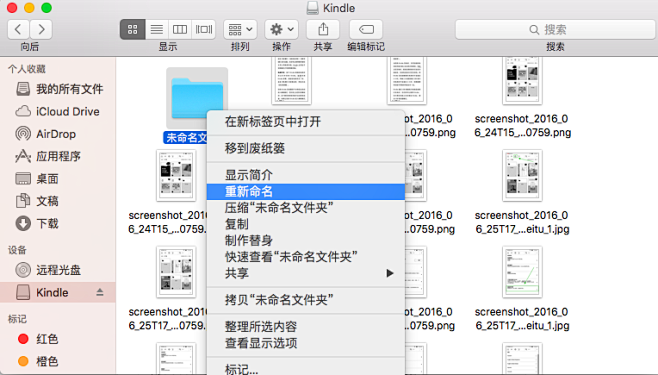This screenshot has width=658, height=375.
Task: Open 远程光盘 in sidebar
Action: [x=59, y=270]
